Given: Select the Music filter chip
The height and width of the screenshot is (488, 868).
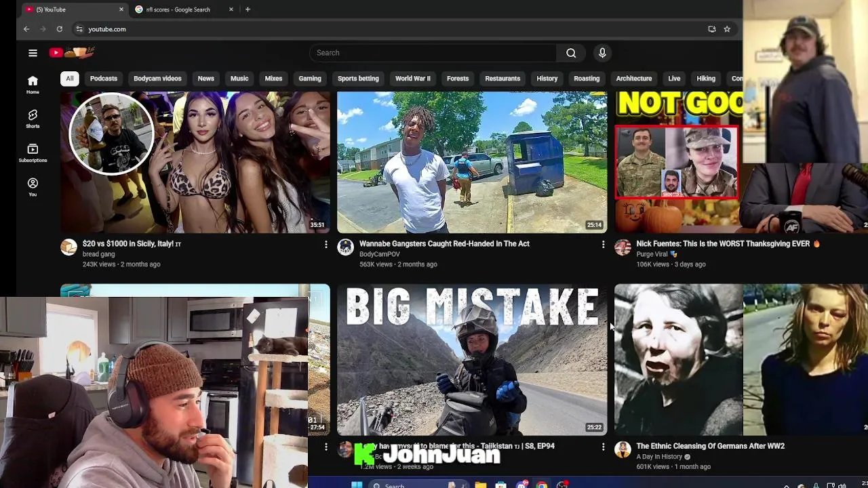Looking at the screenshot, I should tap(239, 79).
